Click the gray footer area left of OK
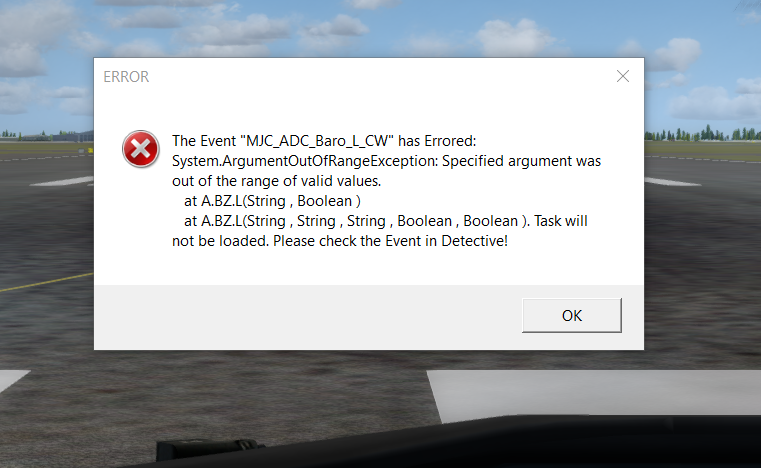Viewport: 761px width, 468px height. click(x=306, y=317)
